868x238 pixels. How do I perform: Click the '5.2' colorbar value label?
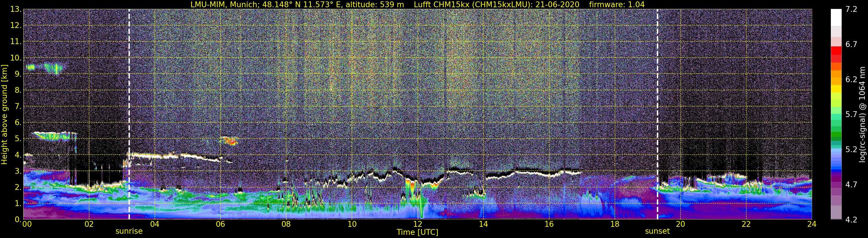[x=851, y=150]
